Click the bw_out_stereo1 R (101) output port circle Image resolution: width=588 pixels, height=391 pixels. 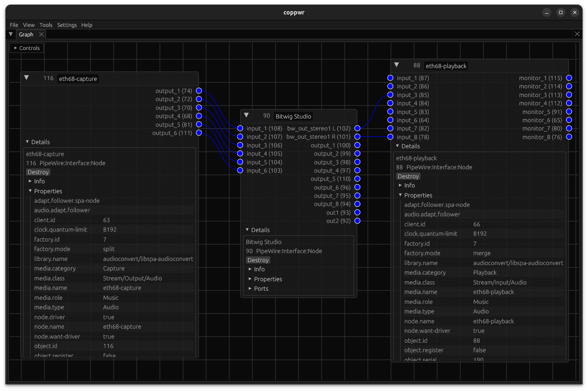pos(357,137)
